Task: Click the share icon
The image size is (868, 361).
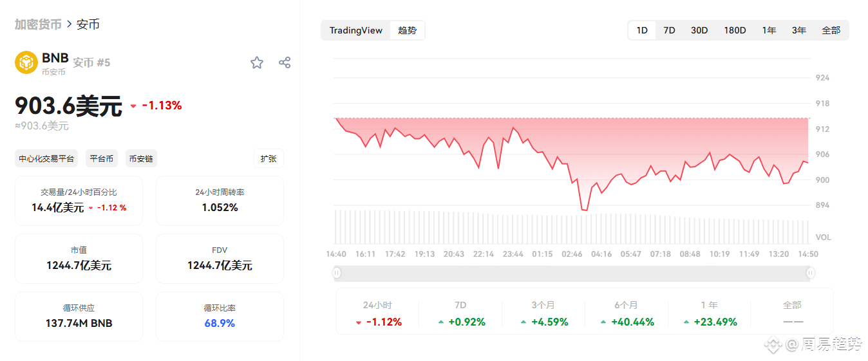Action: 285,62
